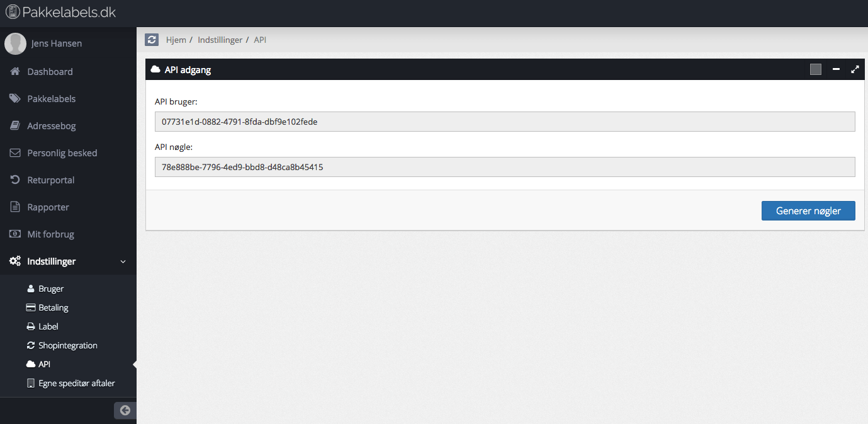Click the Bruger person icon
The image size is (868, 424).
point(31,289)
